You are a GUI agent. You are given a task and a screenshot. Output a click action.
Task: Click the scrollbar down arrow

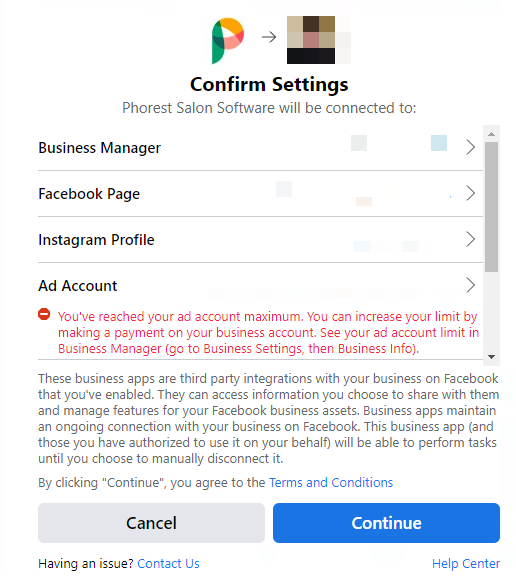[x=491, y=357]
